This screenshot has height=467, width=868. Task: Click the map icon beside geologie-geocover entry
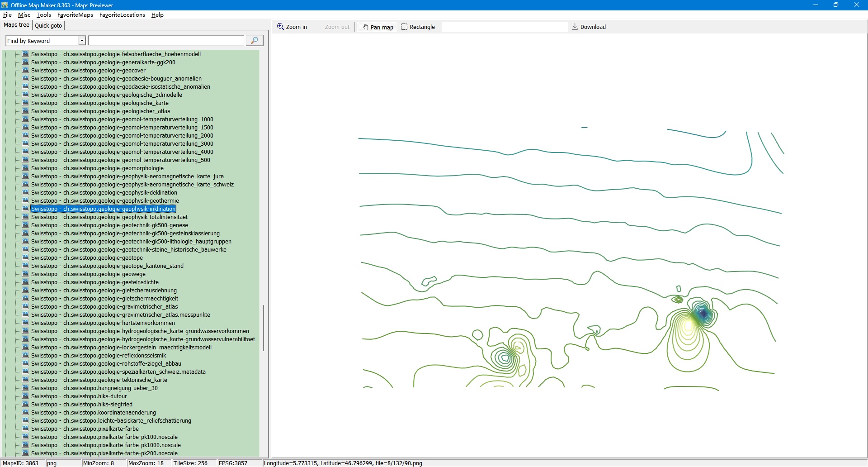(x=25, y=70)
